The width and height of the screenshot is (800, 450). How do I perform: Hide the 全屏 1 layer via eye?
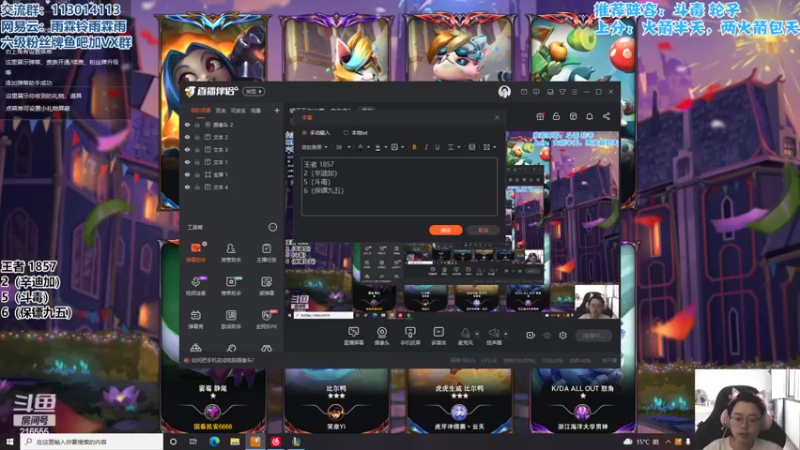[x=187, y=174]
